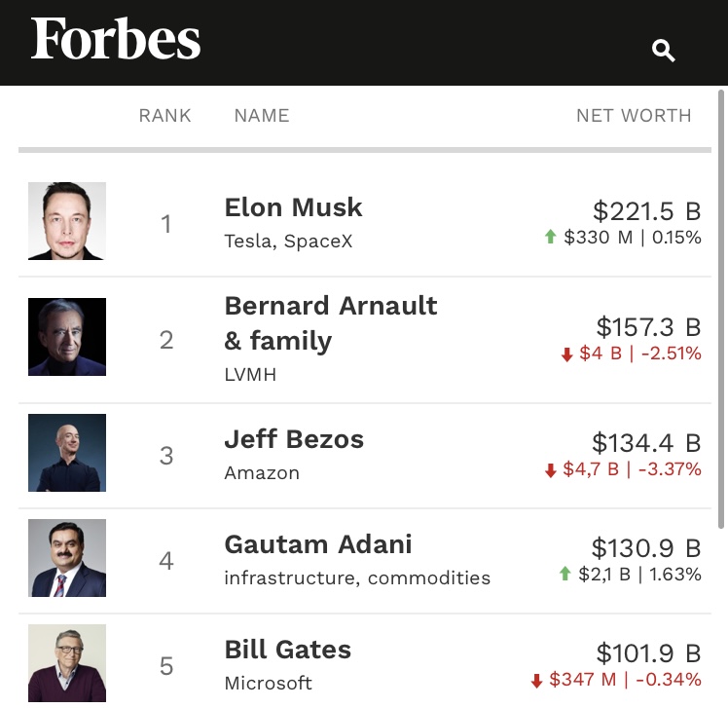Click Gautam Adani's green up arrow

(564, 575)
